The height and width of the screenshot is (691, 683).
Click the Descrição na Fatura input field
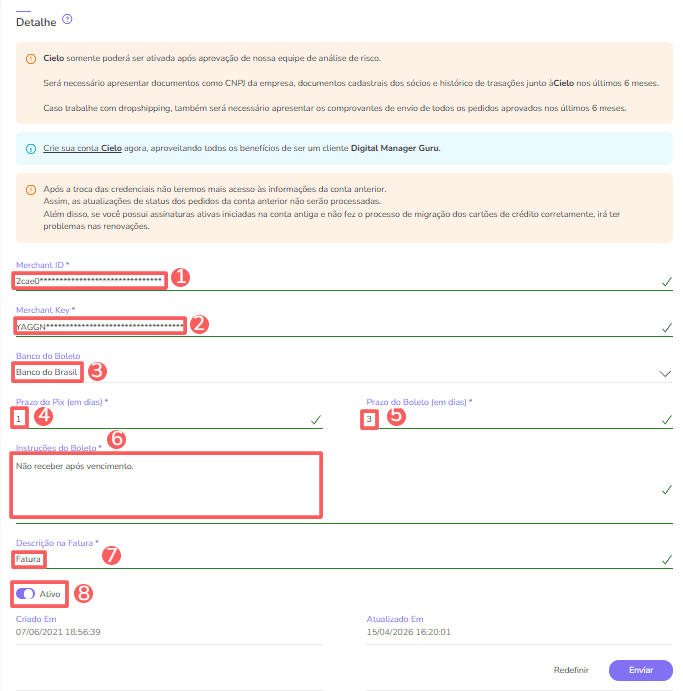point(344,559)
